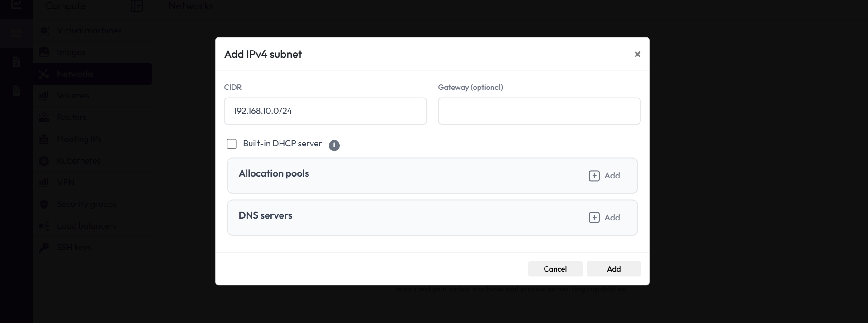Collapse the Compute sidebar panel
The width and height of the screenshot is (868, 323).
coord(137,6)
